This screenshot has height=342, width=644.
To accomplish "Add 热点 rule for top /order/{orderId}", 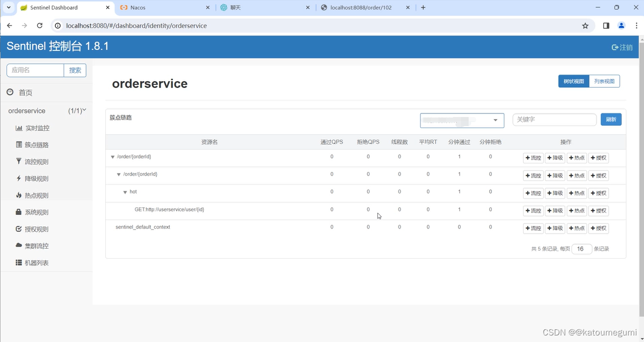I will [x=576, y=158].
